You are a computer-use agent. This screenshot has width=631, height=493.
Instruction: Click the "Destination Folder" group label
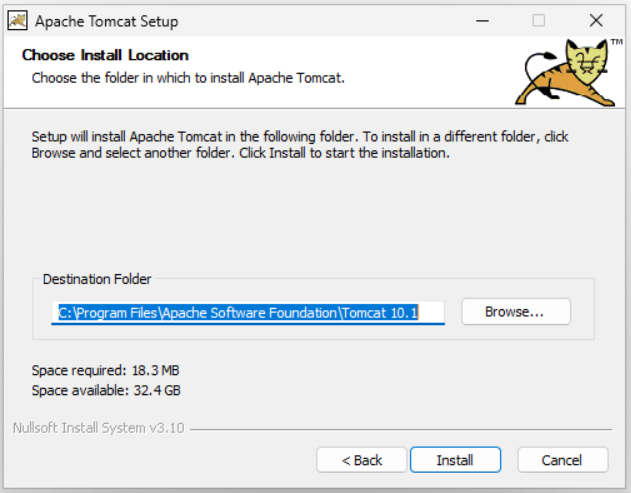97,280
